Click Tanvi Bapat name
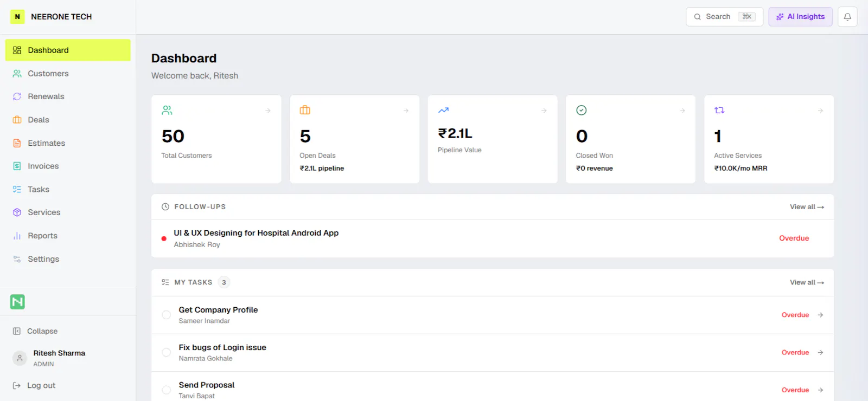This screenshot has width=868, height=401. tap(196, 396)
